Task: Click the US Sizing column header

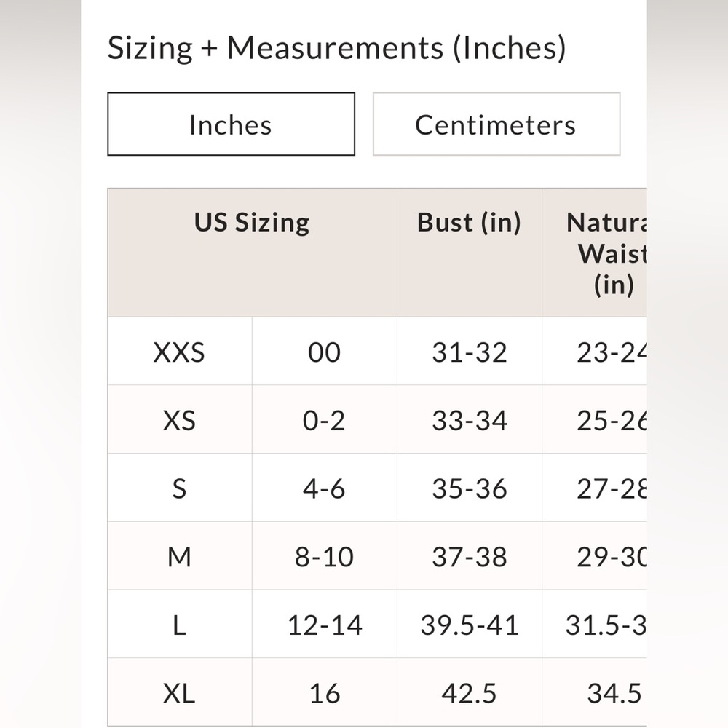Action: pos(252,253)
